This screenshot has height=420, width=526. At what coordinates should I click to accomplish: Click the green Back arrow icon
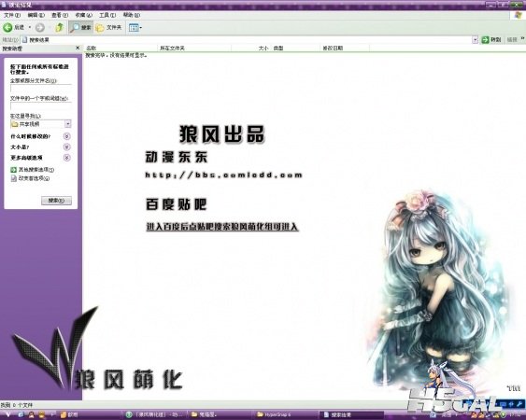[7, 27]
